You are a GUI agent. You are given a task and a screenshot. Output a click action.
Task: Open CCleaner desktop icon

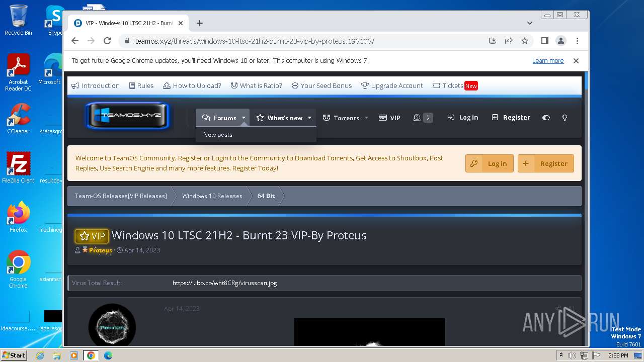coord(18,119)
